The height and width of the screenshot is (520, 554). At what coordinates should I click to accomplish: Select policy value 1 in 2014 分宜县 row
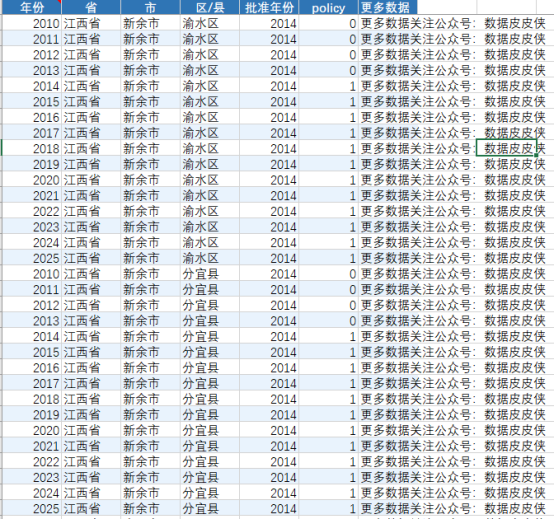[329, 336]
